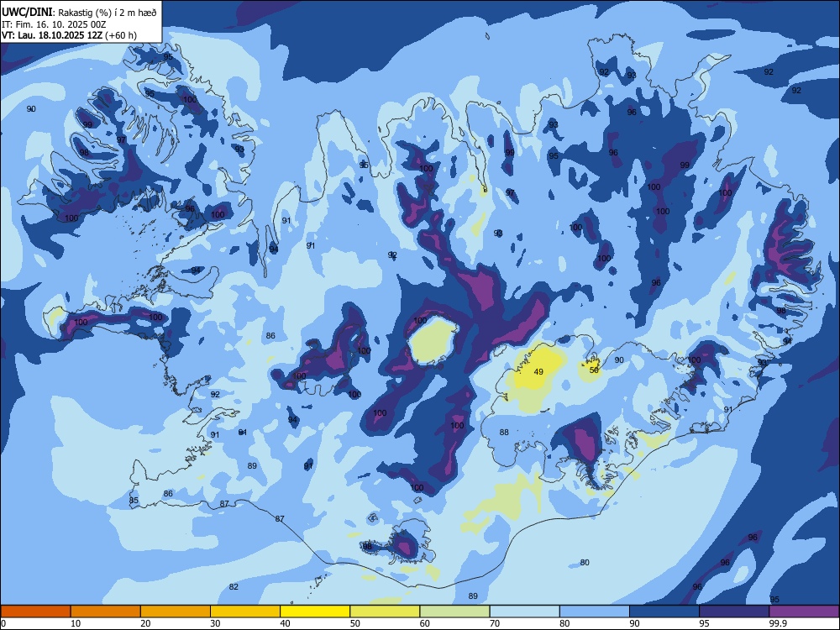Screen dimensions: 840x630
Task: Select the 10–20 orange legend swatch
Action: (x=106, y=612)
